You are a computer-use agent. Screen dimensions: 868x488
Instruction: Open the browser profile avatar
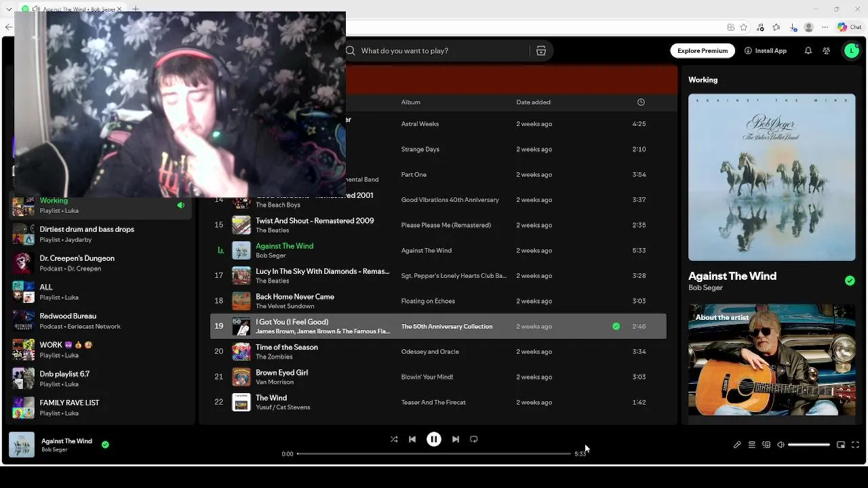tap(809, 27)
